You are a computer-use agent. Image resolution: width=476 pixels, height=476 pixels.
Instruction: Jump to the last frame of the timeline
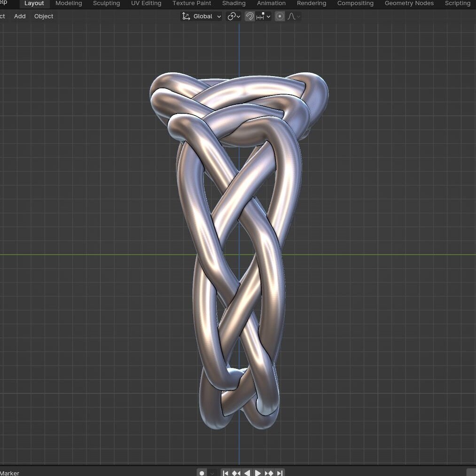280,473
